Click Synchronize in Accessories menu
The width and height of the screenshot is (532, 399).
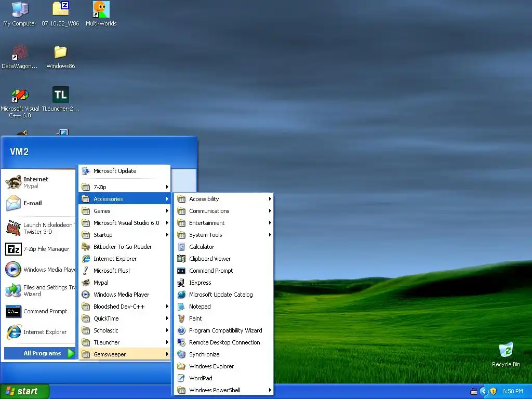click(223, 354)
